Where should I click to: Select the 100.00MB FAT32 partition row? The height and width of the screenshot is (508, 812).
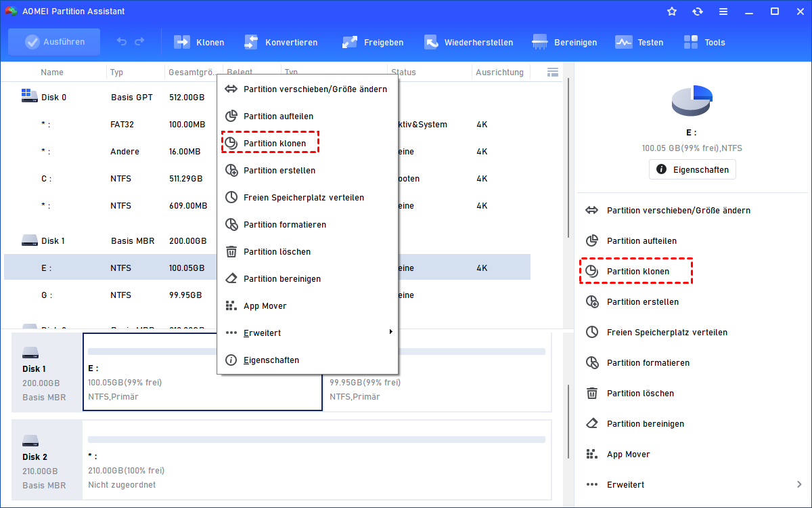point(267,125)
